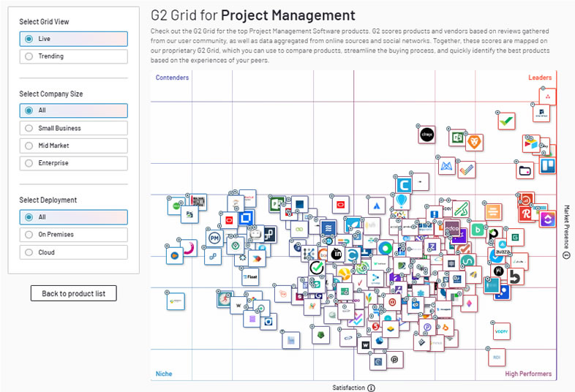Choose Small Business company size
The width and height of the screenshot is (575, 392).
click(73, 128)
